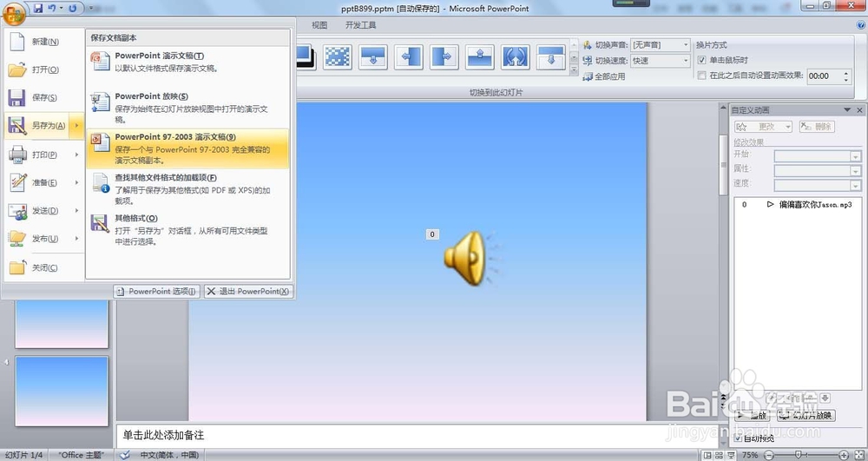Click the round Office button

tap(13, 13)
